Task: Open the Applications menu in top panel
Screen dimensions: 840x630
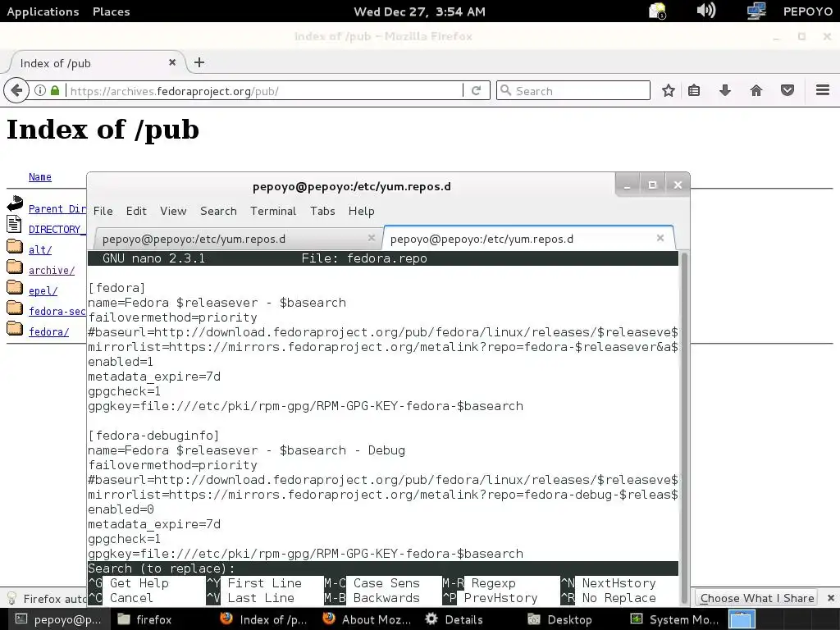Action: (x=43, y=11)
